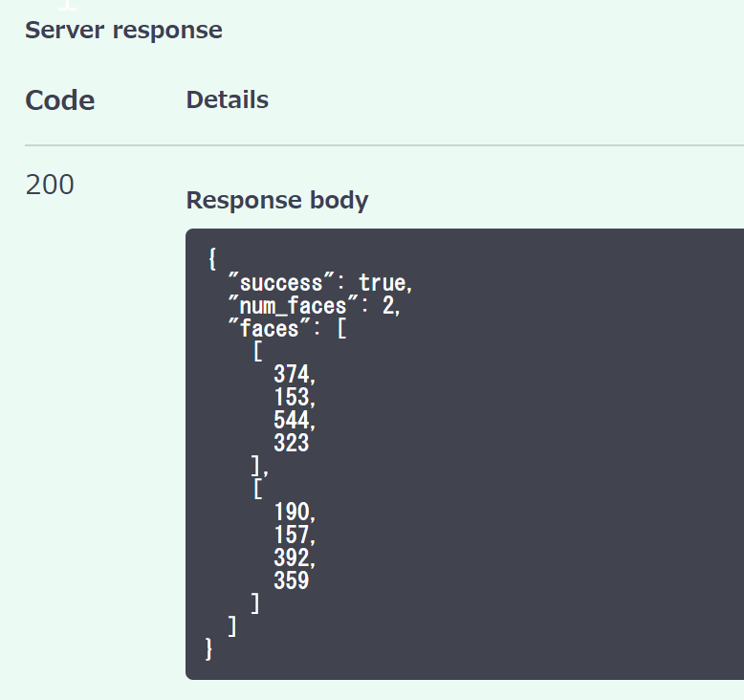The image size is (744, 700).
Task: Select the Code column header
Action: tap(59, 100)
